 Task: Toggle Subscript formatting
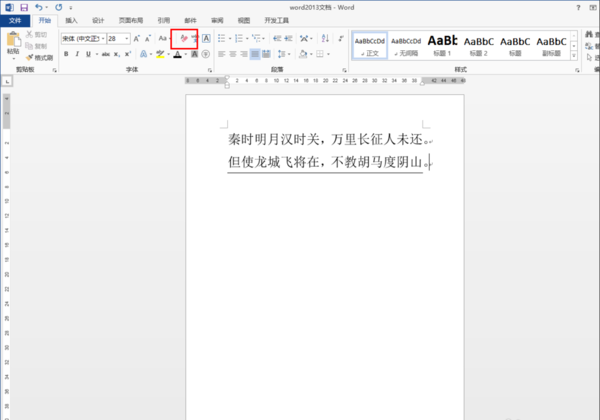click(x=117, y=54)
